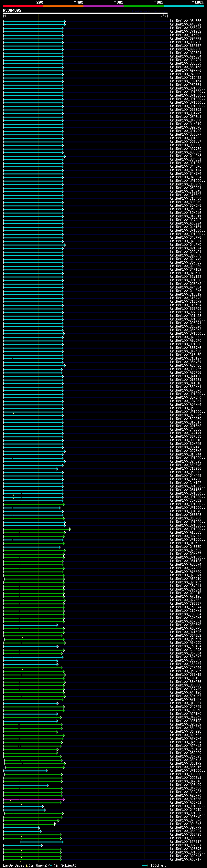Open the UniRef100_Q5ASM5 entry
The width and height of the screenshot is (207, 868).
pos(186,625)
